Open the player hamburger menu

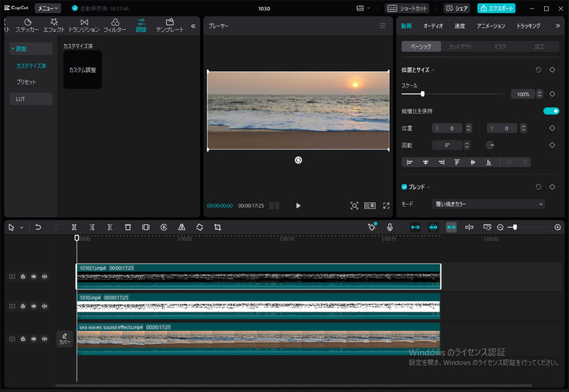tap(383, 26)
